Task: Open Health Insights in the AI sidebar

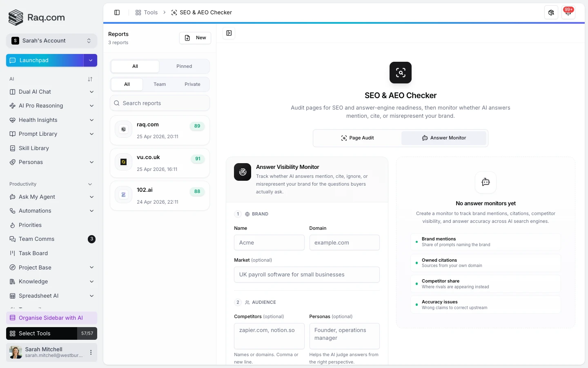Action: [38, 120]
